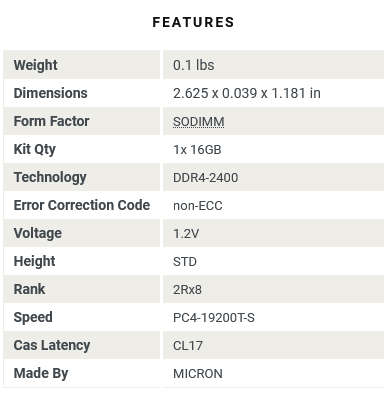Image resolution: width=384 pixels, height=396 pixels.
Task: Select the CL17 Cas Latency value
Action: pyautogui.click(x=188, y=346)
